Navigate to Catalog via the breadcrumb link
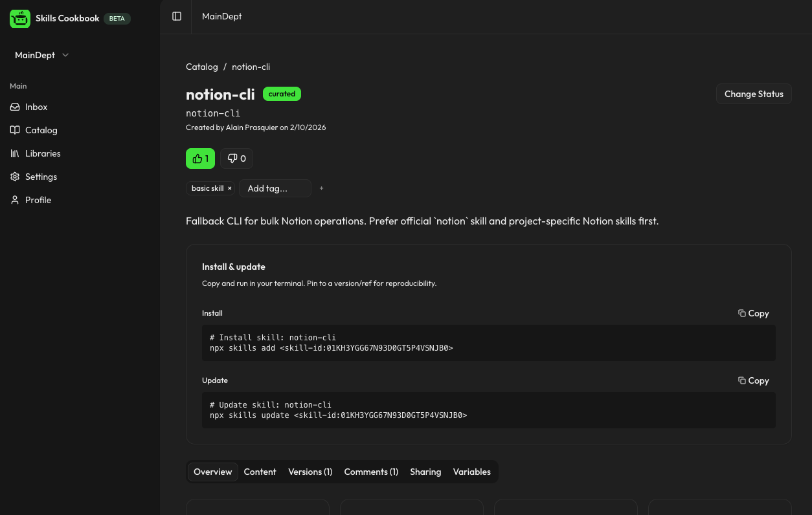The height and width of the screenshot is (515, 812). click(x=201, y=67)
